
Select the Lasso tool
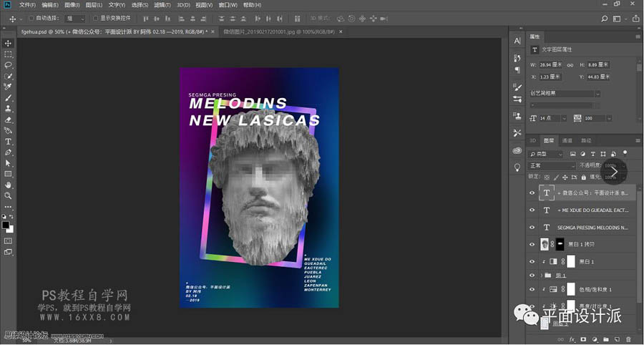8,65
